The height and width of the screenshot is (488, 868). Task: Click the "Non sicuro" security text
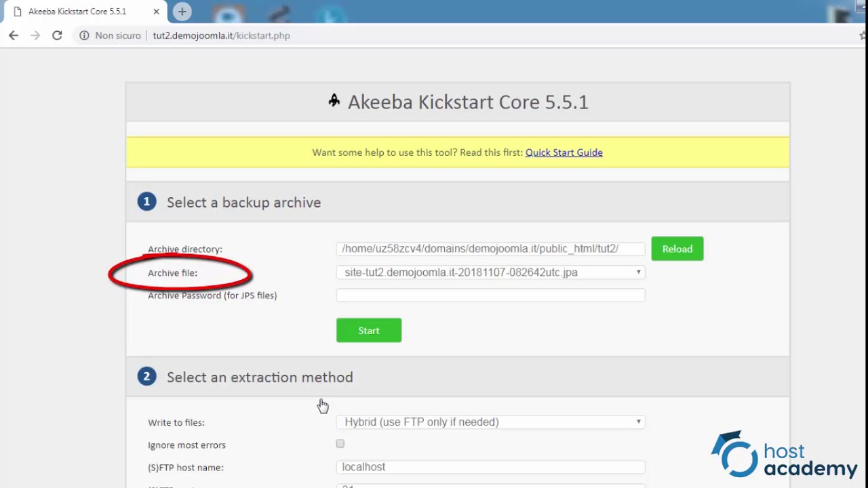tap(118, 35)
